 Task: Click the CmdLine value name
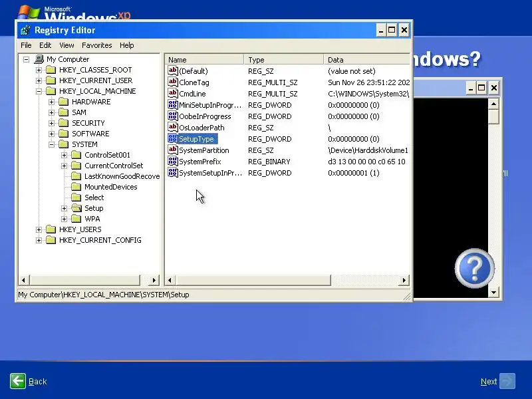(192, 94)
